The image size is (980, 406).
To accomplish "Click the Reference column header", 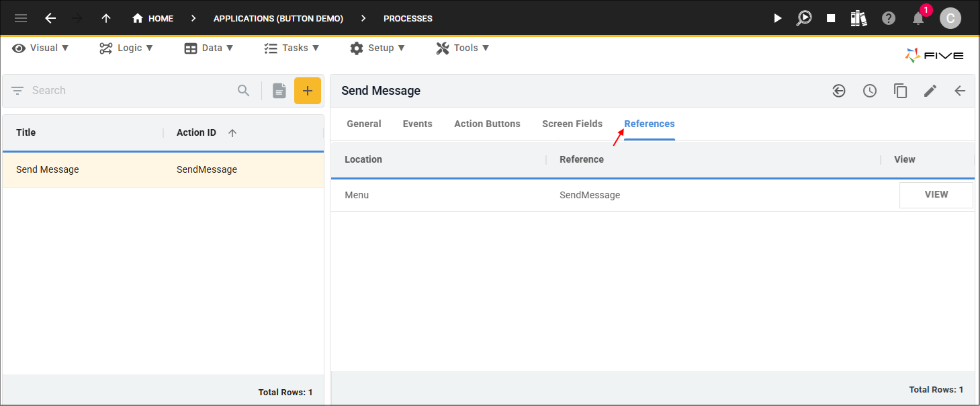I will pyautogui.click(x=582, y=159).
